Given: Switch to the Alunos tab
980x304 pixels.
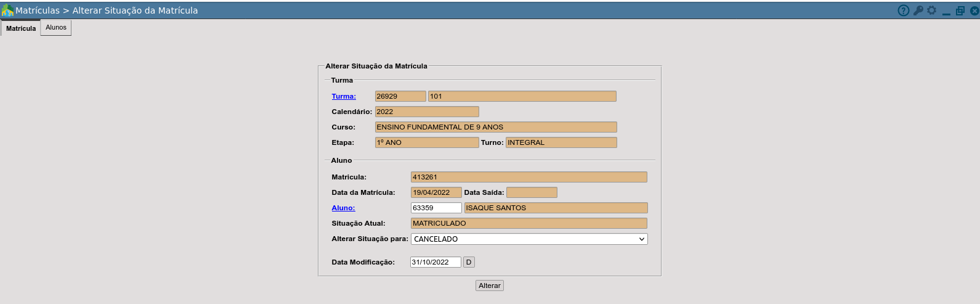Looking at the screenshot, I should [56, 28].
